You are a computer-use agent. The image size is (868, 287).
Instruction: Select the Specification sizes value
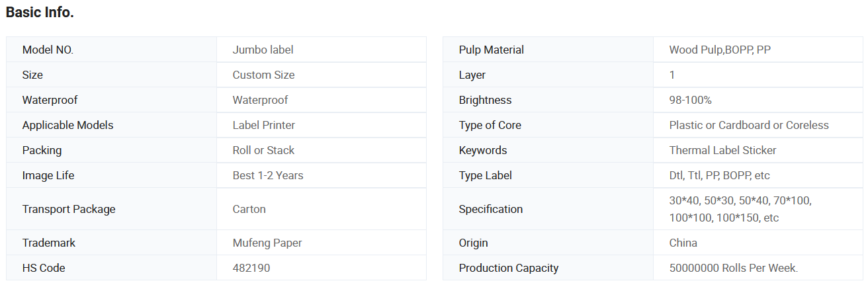point(740,209)
